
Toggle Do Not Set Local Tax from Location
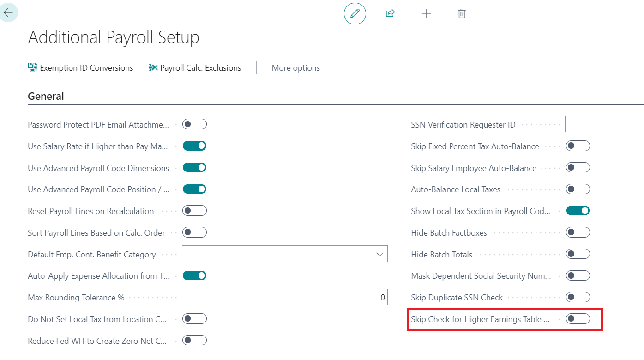click(x=194, y=319)
